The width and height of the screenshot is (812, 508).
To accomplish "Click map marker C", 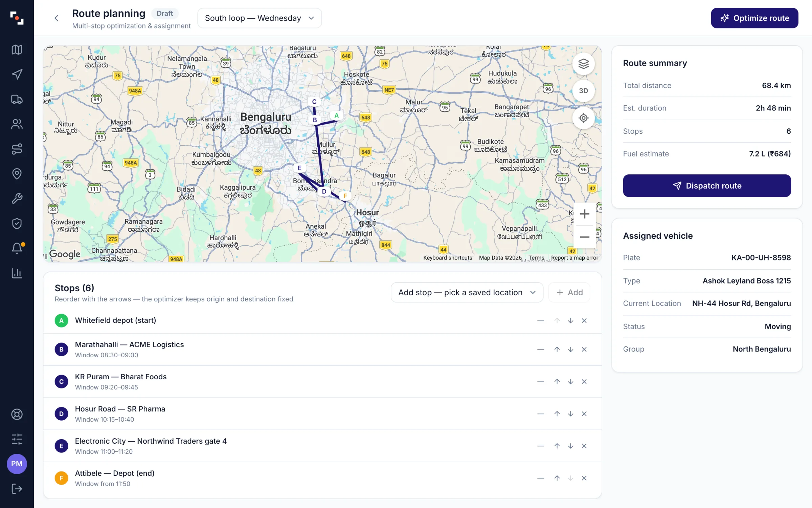I will pyautogui.click(x=314, y=102).
